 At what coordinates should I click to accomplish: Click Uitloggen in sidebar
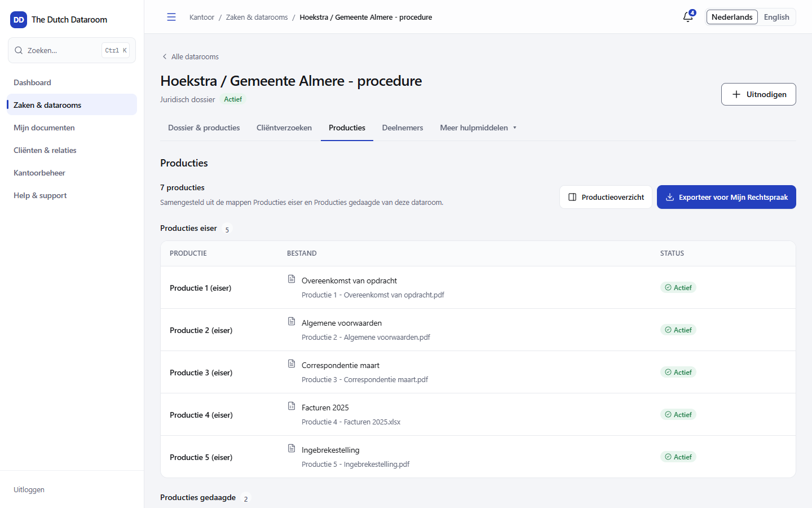coord(29,489)
